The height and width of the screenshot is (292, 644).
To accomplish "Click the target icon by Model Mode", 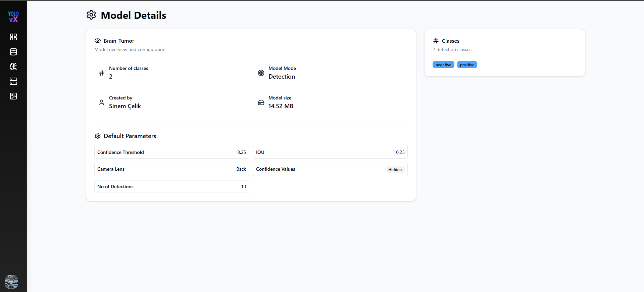I will (x=261, y=73).
